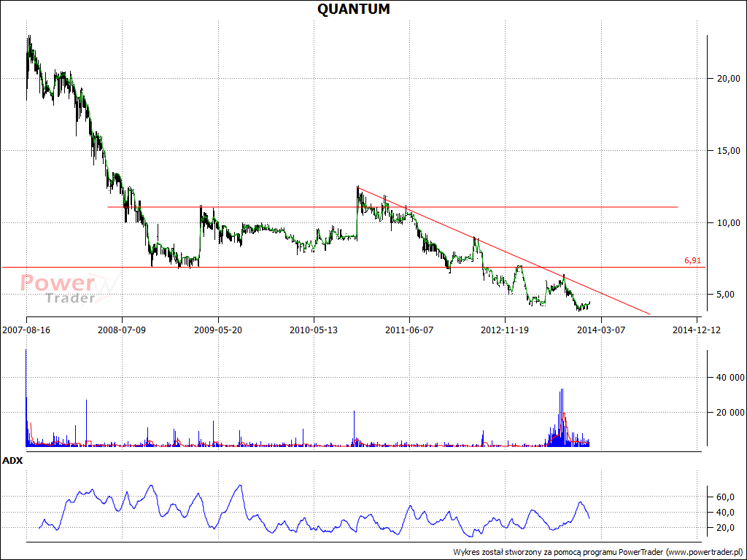Click the 2010-05-13 date label
The image size is (747, 560).
tap(314, 330)
